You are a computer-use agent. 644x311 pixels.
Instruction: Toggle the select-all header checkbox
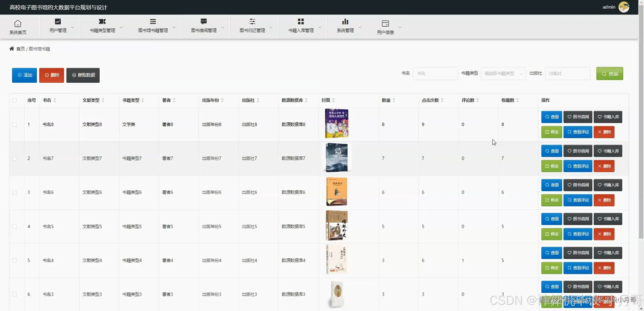[x=15, y=100]
